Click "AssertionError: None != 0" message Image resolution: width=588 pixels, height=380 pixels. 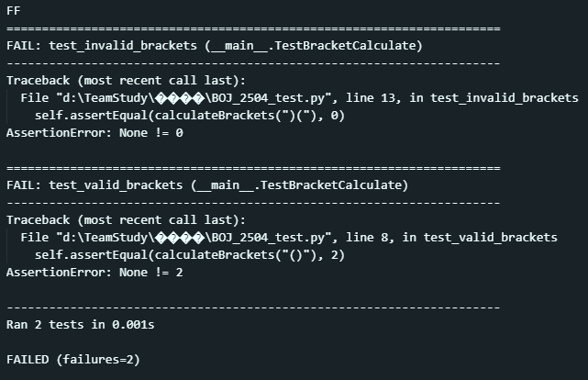click(94, 133)
